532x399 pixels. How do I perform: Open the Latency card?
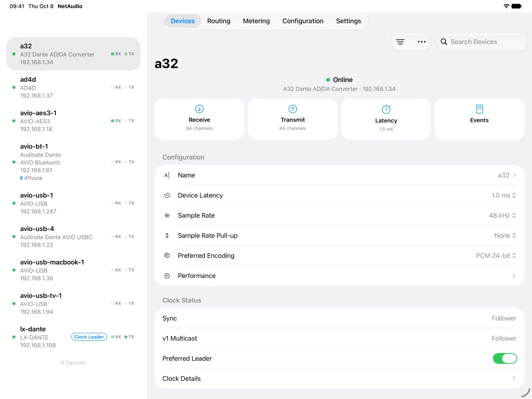[x=386, y=119]
